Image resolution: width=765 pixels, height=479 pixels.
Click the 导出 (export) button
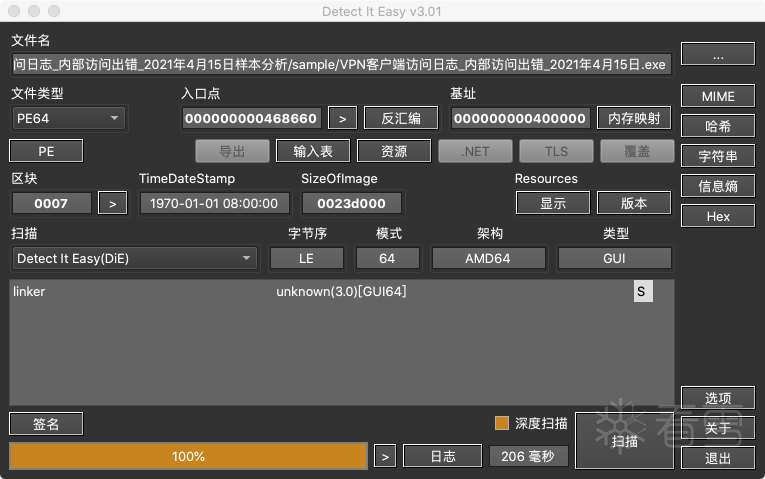[232, 151]
